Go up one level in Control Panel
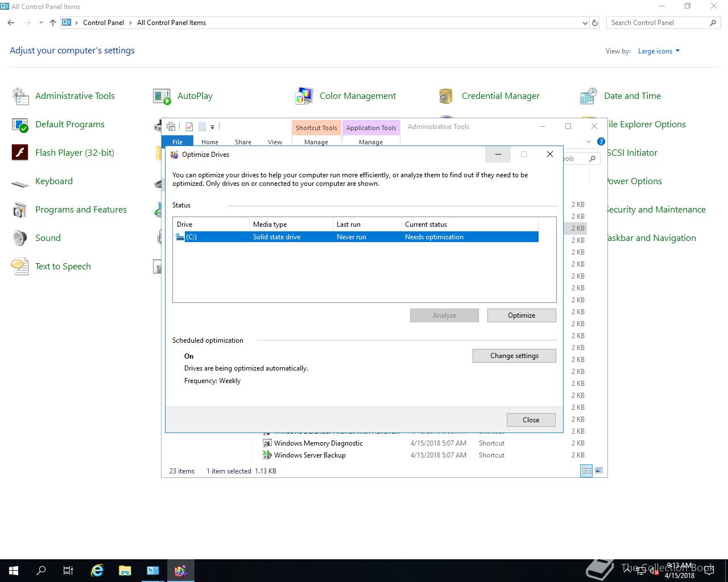Image resolution: width=728 pixels, height=582 pixels. [x=53, y=23]
